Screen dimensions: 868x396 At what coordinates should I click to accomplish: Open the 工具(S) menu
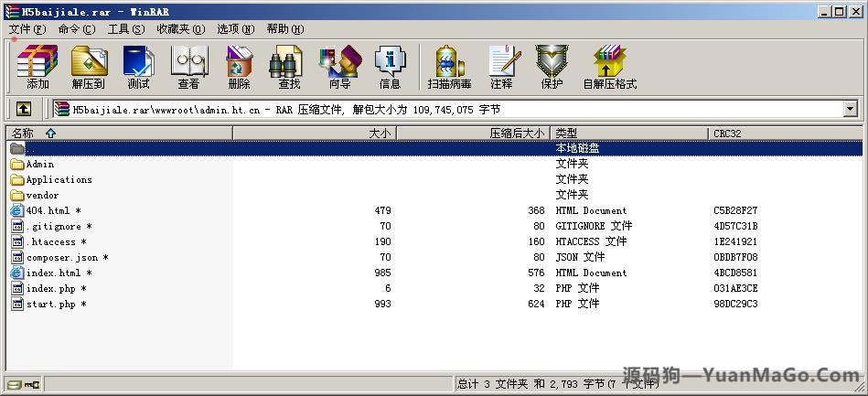click(125, 29)
